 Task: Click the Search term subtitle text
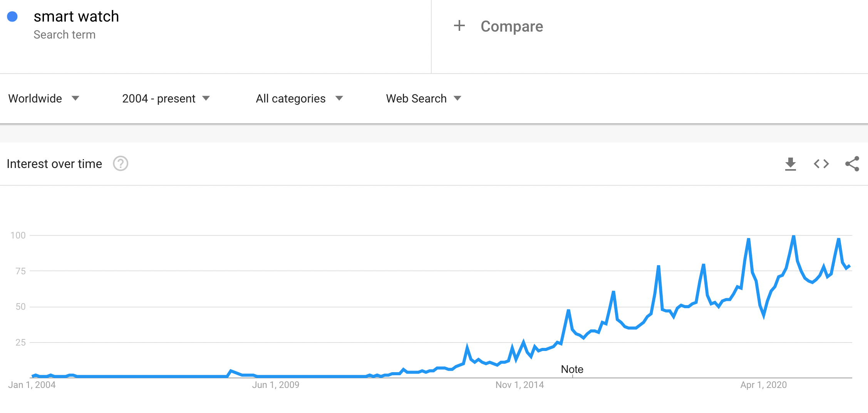tap(64, 35)
